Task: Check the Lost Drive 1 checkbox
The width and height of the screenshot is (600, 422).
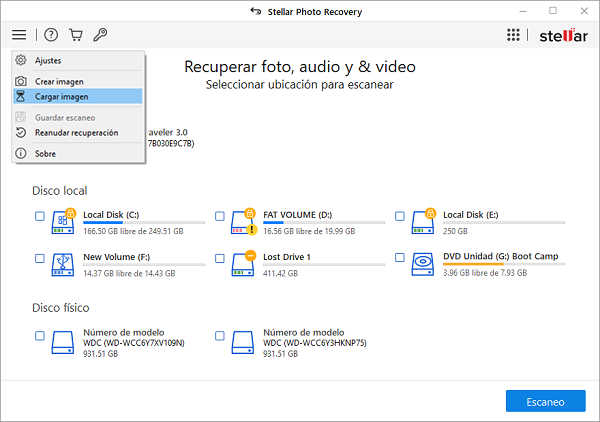Action: [220, 258]
